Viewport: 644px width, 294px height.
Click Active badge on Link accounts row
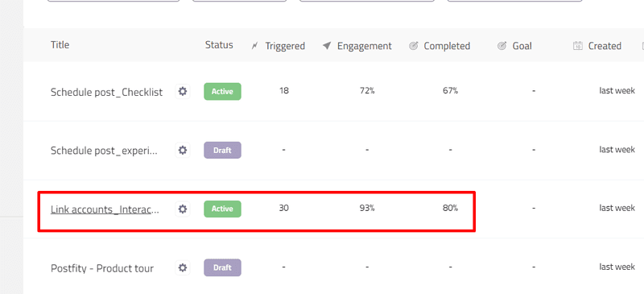[223, 209]
